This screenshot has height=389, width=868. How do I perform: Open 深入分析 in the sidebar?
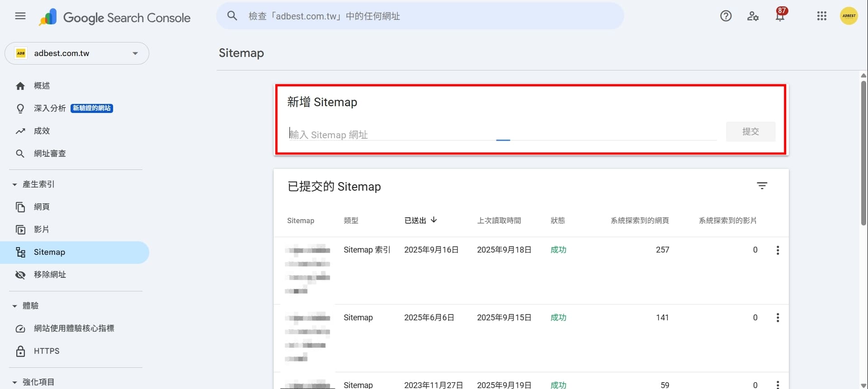click(50, 108)
